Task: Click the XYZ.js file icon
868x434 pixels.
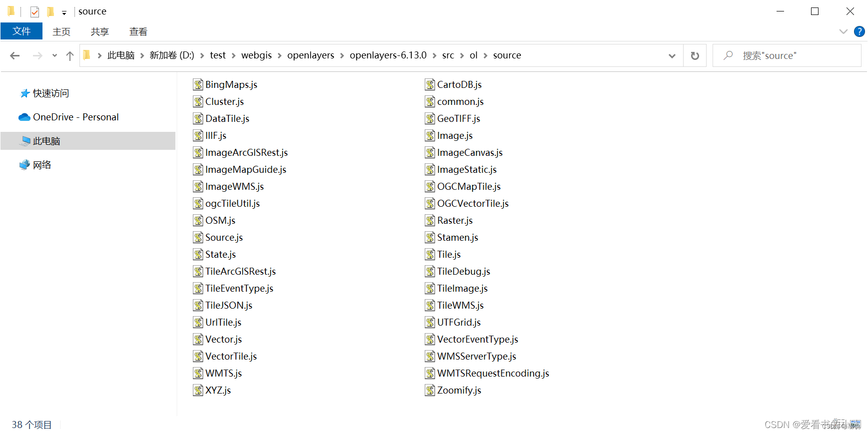Action: 198,390
